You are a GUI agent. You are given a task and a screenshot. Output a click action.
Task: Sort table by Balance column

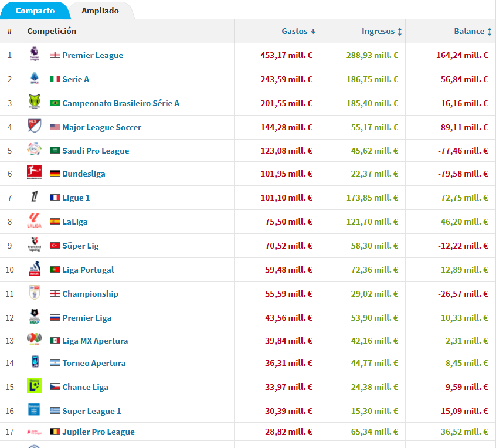(473, 31)
